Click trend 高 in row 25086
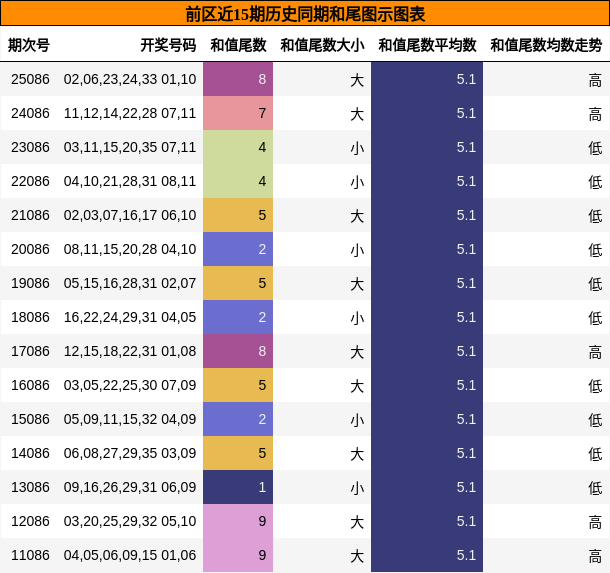The height and width of the screenshot is (573, 610). (x=595, y=80)
